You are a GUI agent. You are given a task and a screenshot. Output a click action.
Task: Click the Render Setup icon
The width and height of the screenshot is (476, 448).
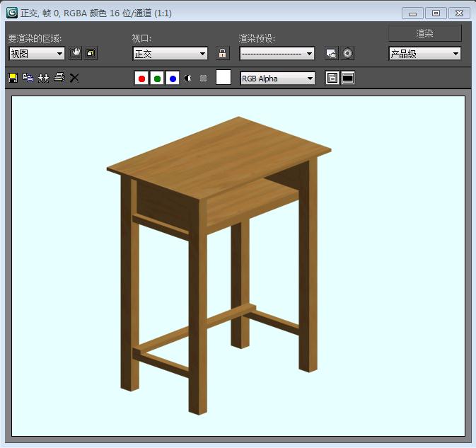[332, 54]
